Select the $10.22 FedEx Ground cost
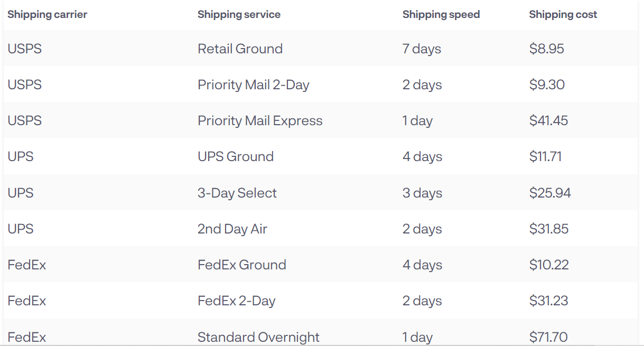The height and width of the screenshot is (346, 644). [549, 265]
